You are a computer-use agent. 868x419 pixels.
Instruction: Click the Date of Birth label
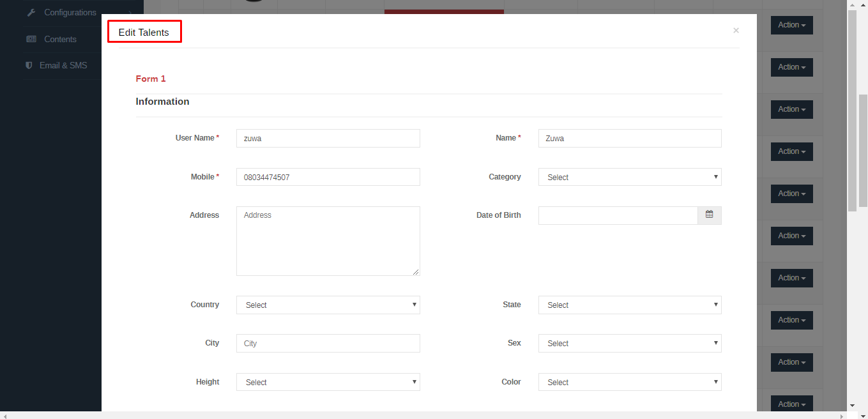coord(498,215)
